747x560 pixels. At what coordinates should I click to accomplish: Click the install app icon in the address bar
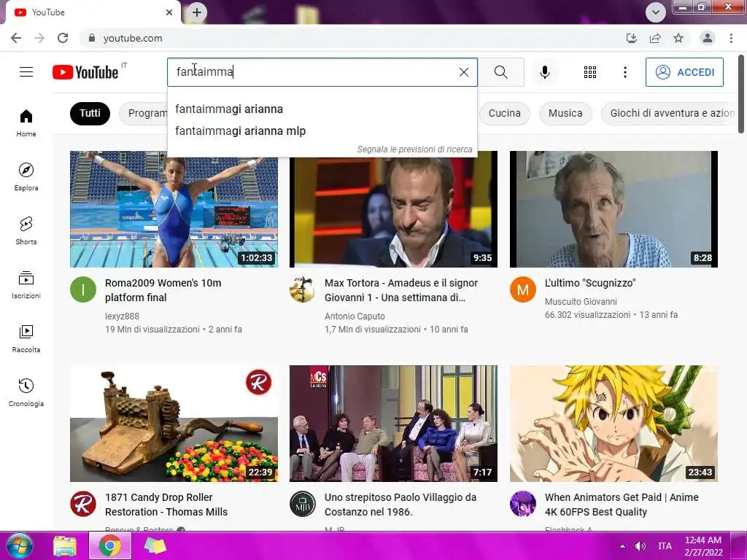pos(631,38)
